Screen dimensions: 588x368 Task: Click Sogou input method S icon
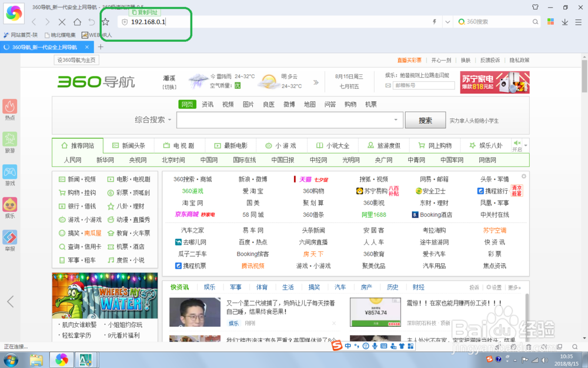point(336,346)
